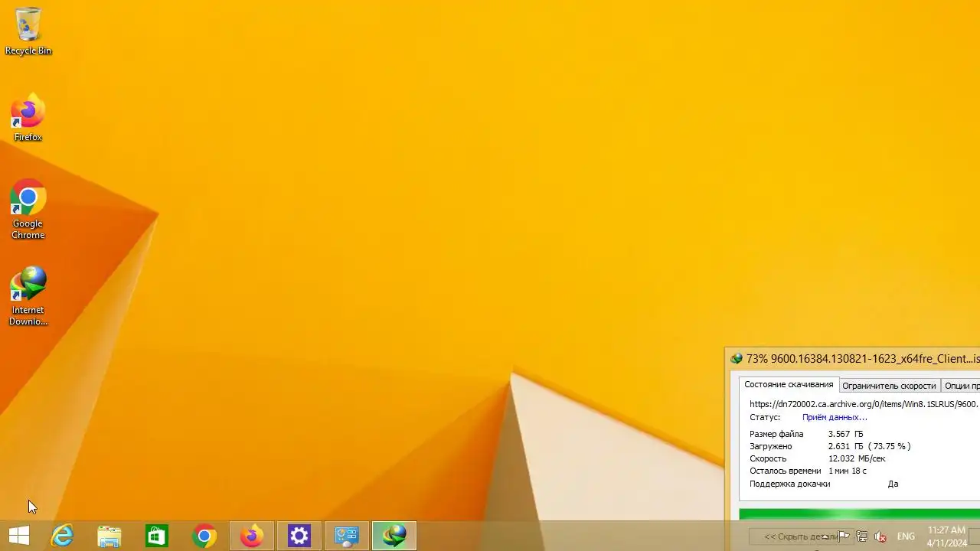Click the Размер файла label
Screen dimensions: 980x551
point(776,434)
